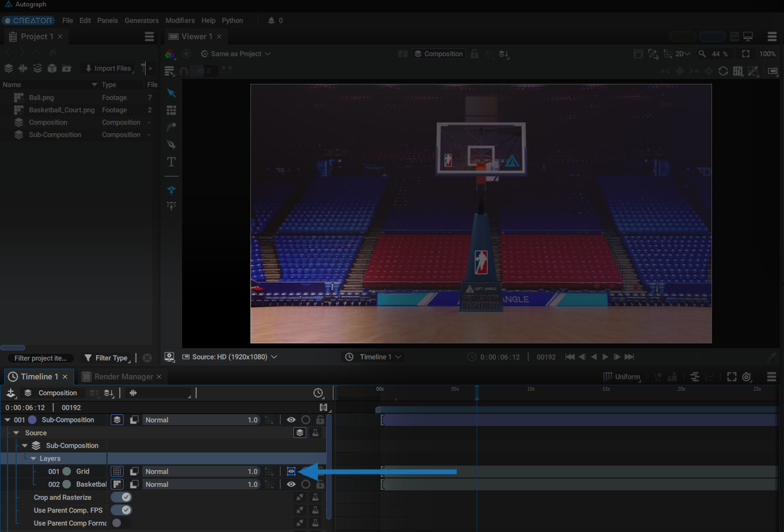The image size is (784, 532).
Task: Toggle visibility eye of Basketball layer
Action: 291,484
